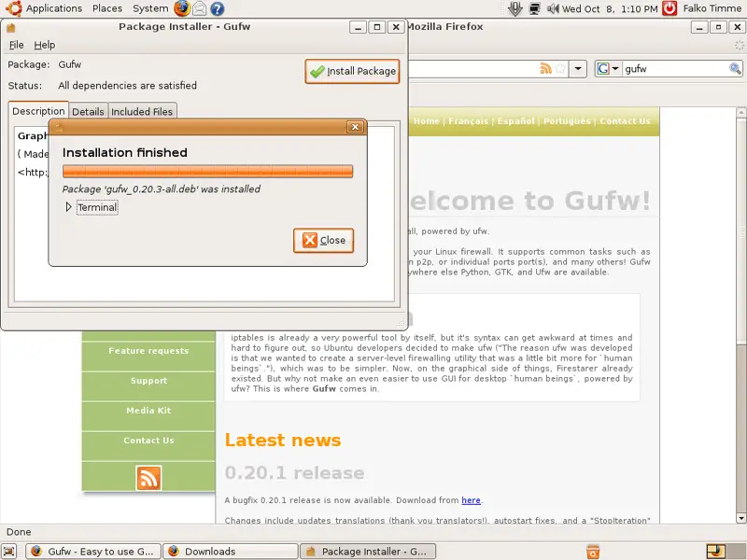Viewport: 747px width, 560px height.
Task: Click the RSS feed icon in Firefox address bar
Action: (x=545, y=68)
